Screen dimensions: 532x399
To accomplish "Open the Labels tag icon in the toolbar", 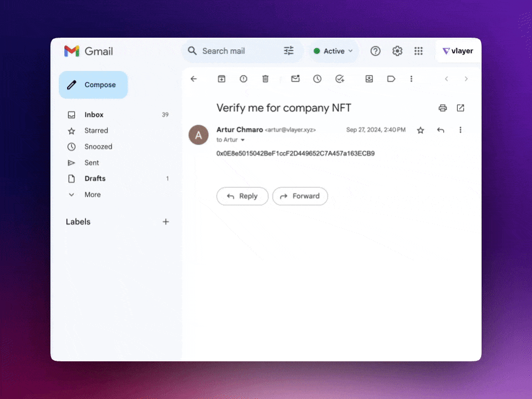I will [391, 79].
